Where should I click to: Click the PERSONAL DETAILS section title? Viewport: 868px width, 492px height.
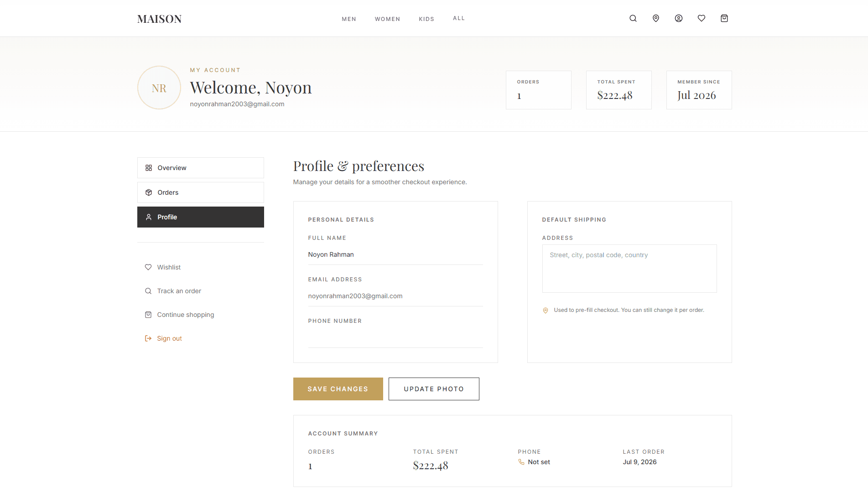(x=341, y=220)
